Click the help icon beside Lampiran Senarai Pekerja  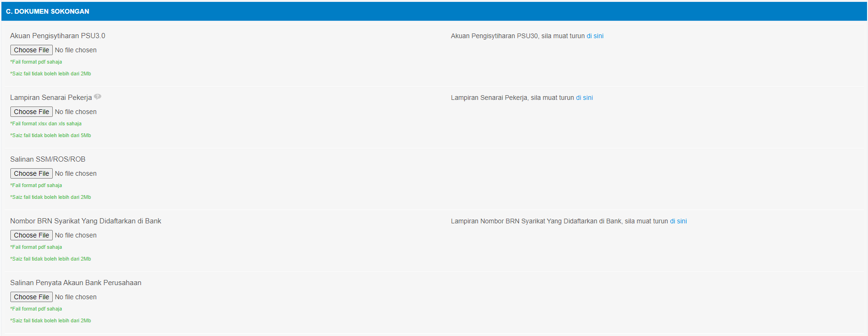98,97
